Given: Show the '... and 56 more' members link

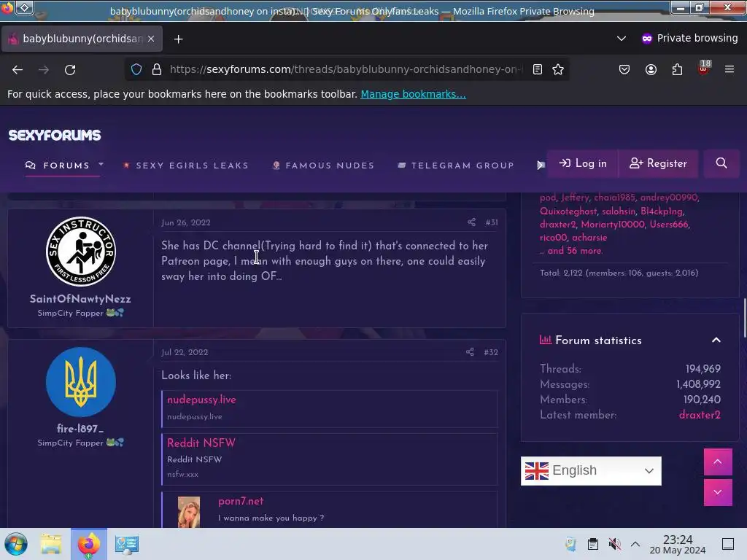Looking at the screenshot, I should 570,251.
